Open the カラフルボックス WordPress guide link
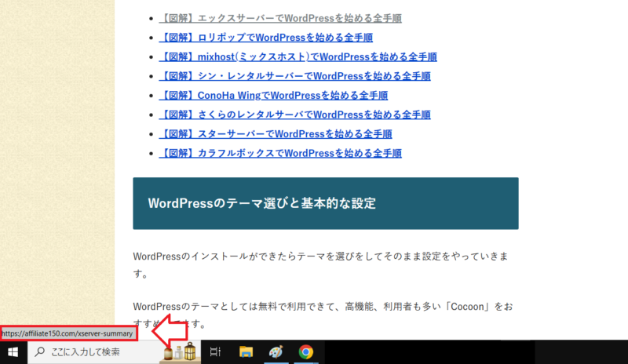The height and width of the screenshot is (364, 628). pos(280,153)
